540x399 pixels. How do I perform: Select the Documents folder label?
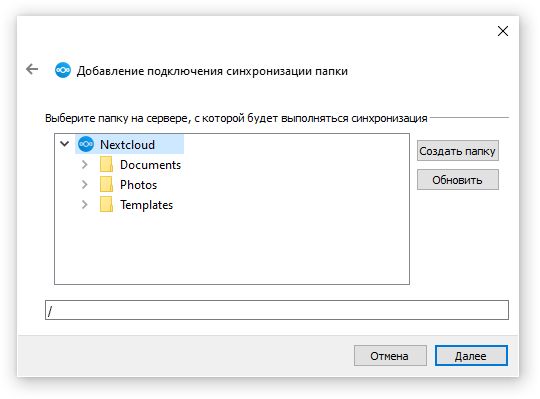[150, 165]
